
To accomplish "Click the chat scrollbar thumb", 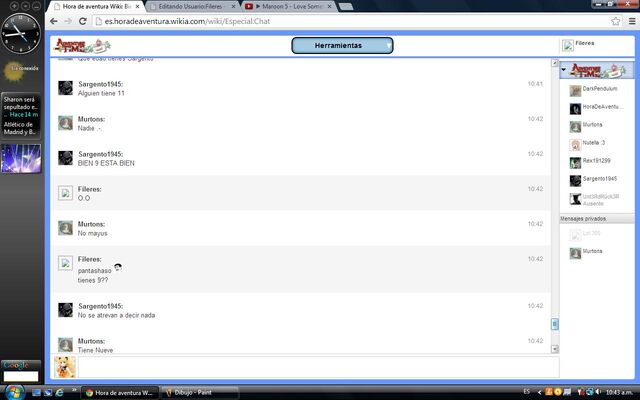I will click(x=555, y=324).
